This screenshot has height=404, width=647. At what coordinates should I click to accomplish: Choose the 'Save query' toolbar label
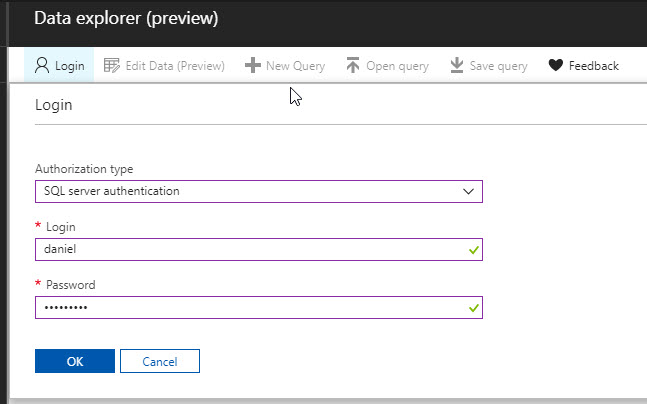(498, 66)
